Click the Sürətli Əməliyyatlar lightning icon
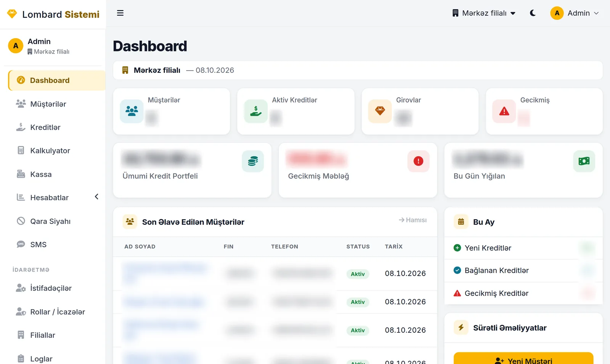Screen dimensions: 610x364 point(461,327)
